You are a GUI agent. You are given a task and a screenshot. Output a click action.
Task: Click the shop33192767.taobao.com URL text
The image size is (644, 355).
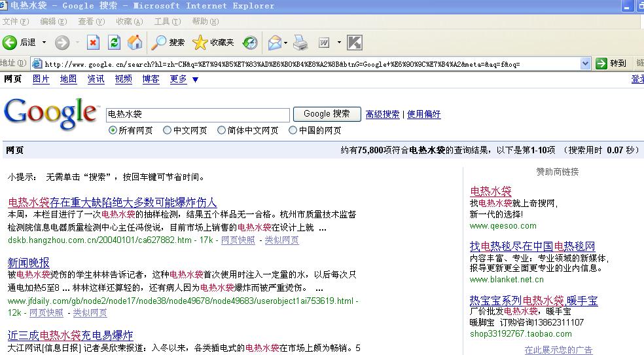point(521,333)
